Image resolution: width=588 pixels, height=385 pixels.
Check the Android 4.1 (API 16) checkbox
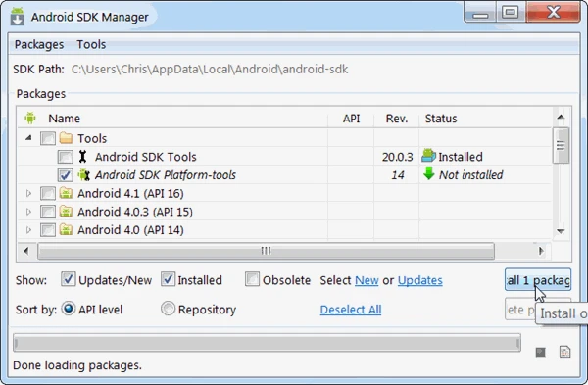click(x=48, y=193)
